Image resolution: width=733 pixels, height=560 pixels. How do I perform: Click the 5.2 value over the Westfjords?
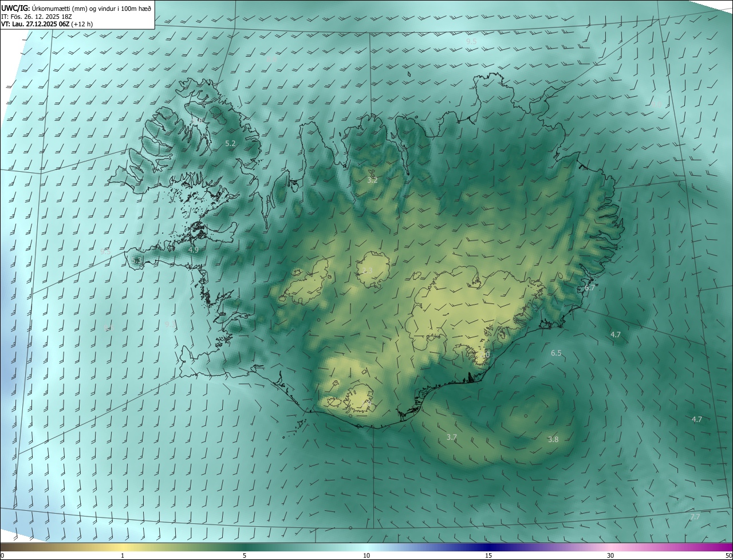click(x=230, y=143)
